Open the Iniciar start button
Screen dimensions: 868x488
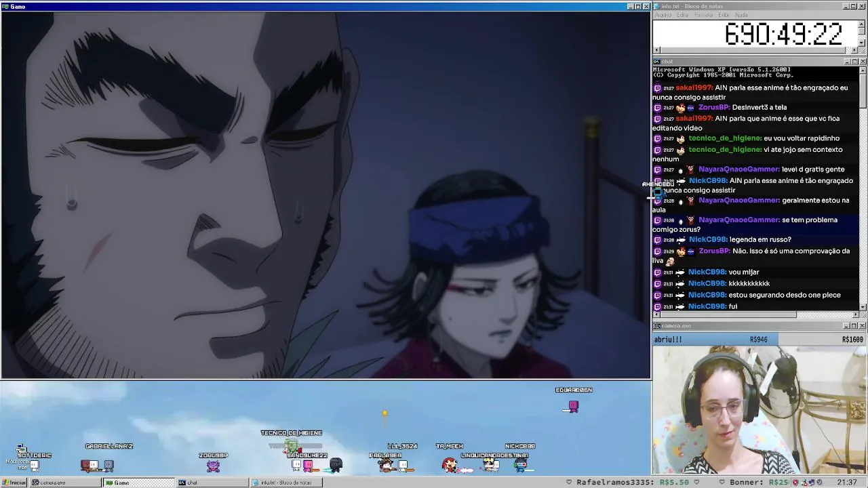(x=14, y=483)
